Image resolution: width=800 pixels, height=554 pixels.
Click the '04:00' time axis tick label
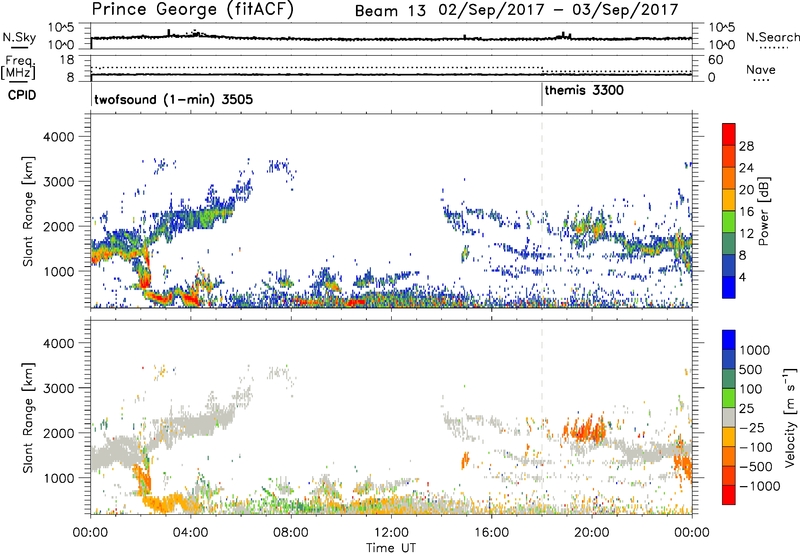click(190, 533)
